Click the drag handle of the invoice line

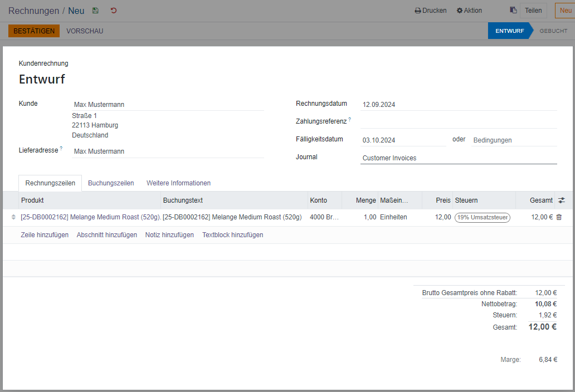tap(13, 217)
